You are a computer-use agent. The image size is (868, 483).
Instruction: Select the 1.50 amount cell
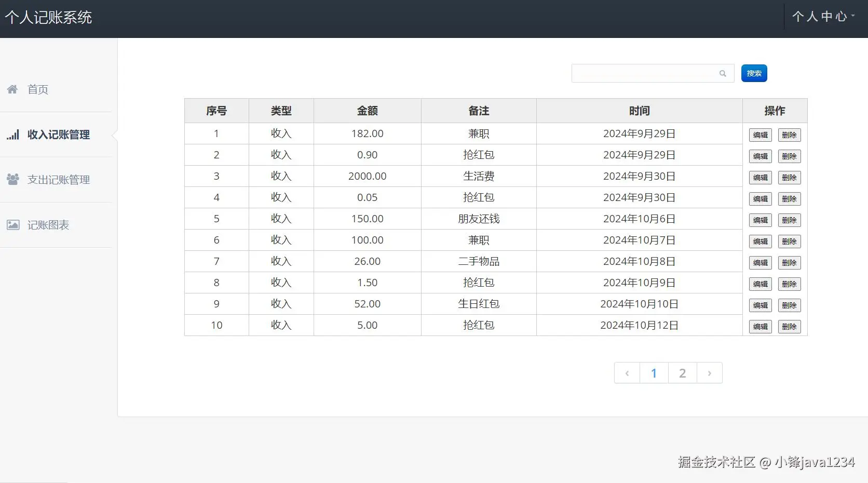coord(368,283)
